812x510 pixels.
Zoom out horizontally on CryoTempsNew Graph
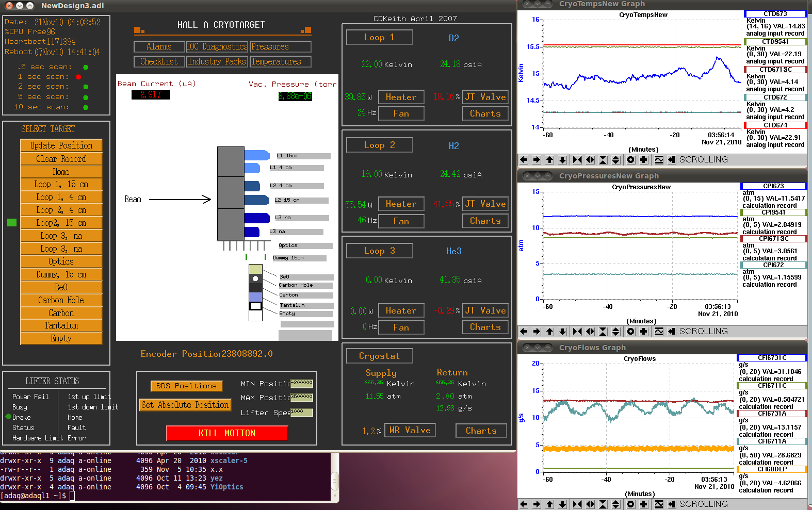590,160
